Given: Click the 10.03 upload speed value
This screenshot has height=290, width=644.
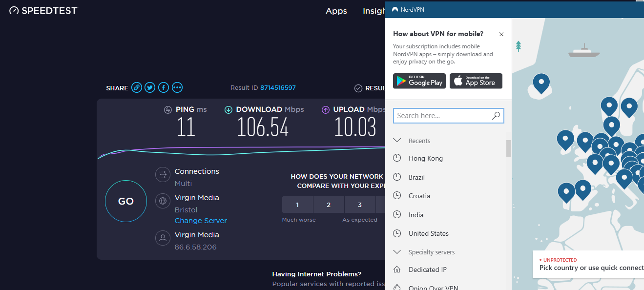Looking at the screenshot, I should point(355,127).
